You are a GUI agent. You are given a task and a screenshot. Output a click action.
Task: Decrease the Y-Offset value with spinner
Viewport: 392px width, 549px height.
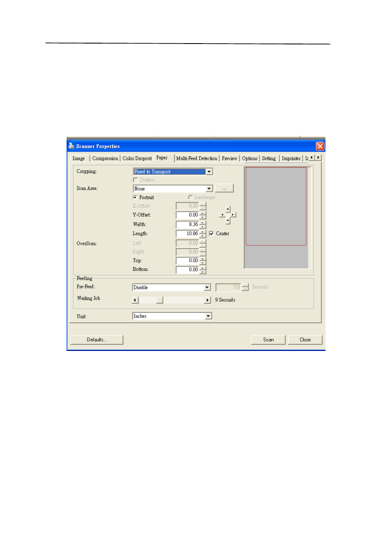[x=203, y=217]
